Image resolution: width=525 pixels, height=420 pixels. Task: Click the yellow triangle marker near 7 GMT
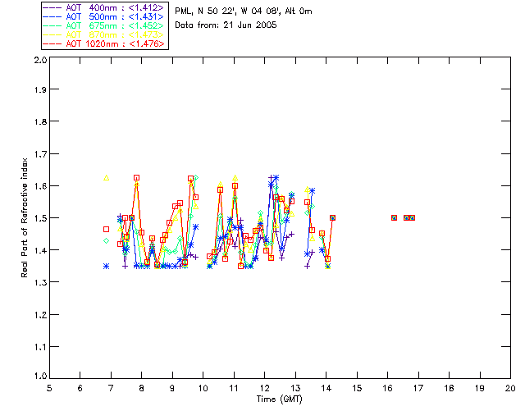click(107, 177)
